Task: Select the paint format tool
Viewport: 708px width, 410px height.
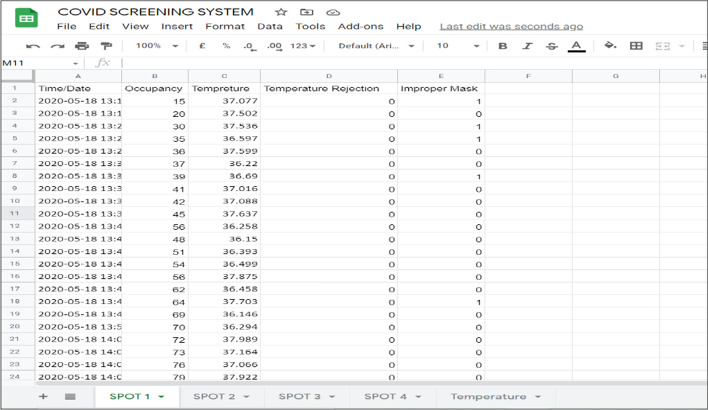Action: click(x=106, y=46)
